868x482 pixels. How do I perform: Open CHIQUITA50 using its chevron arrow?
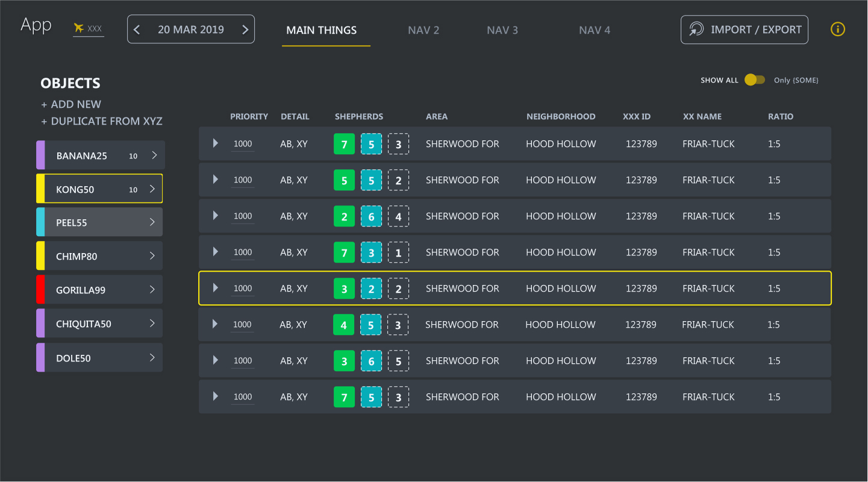[152, 324]
